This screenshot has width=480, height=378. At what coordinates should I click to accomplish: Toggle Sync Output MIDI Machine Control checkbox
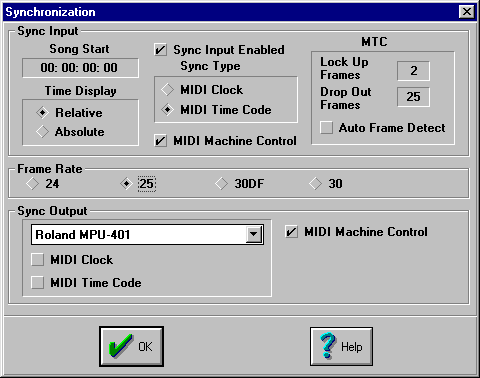(x=291, y=232)
